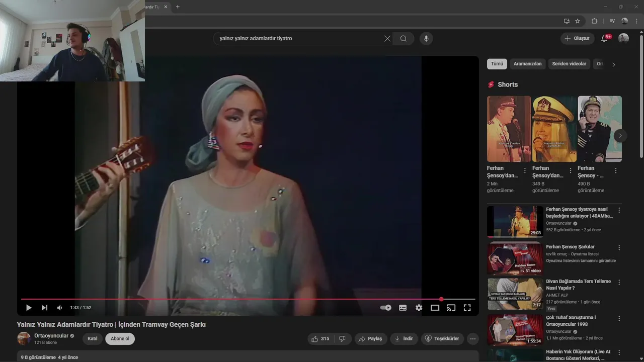Open the short with 490 B views
644x362 pixels.
[599, 129]
